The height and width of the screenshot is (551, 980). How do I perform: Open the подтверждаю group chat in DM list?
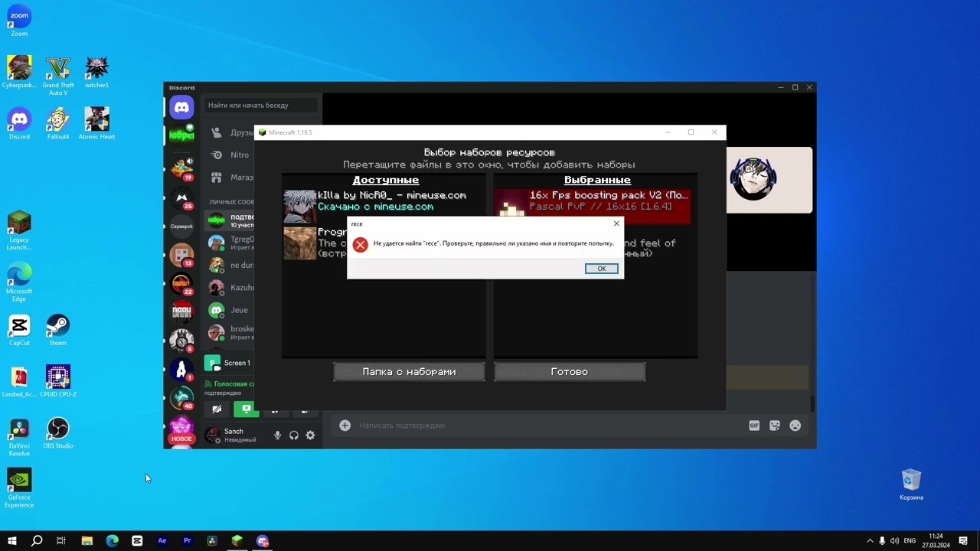pyautogui.click(x=230, y=220)
